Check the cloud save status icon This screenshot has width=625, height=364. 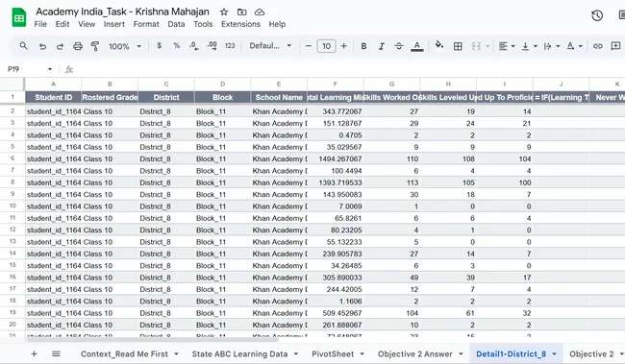(x=260, y=12)
